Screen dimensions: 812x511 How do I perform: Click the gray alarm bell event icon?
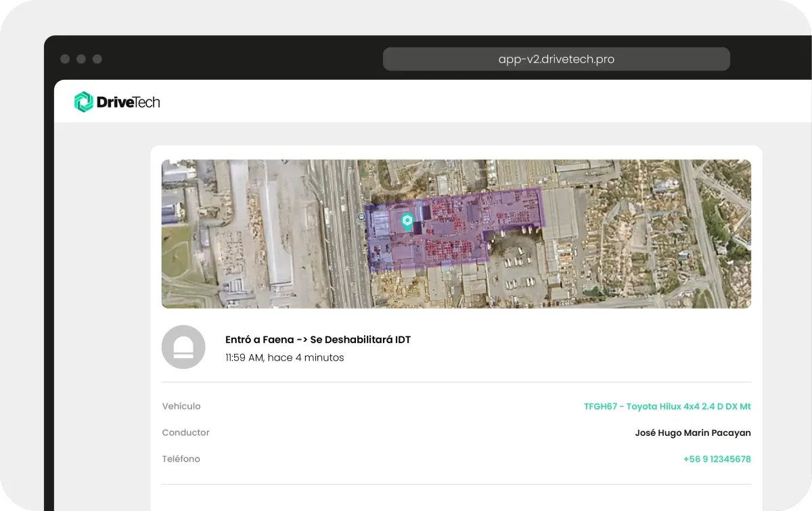click(183, 347)
